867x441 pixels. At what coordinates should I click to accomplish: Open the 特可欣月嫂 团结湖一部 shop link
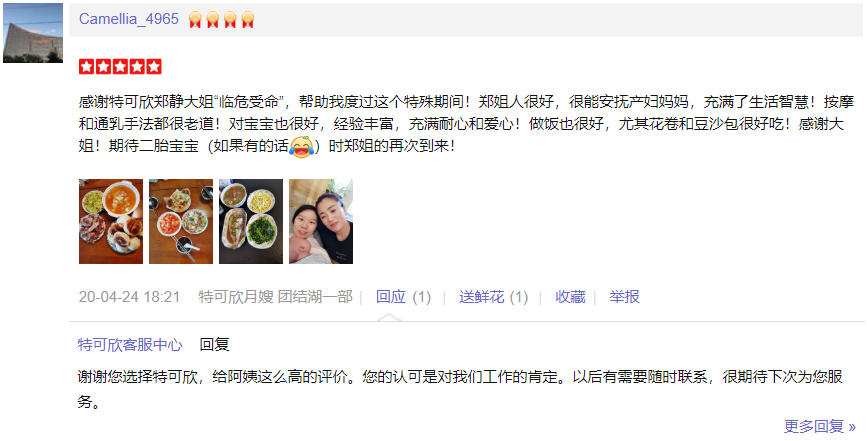point(275,297)
